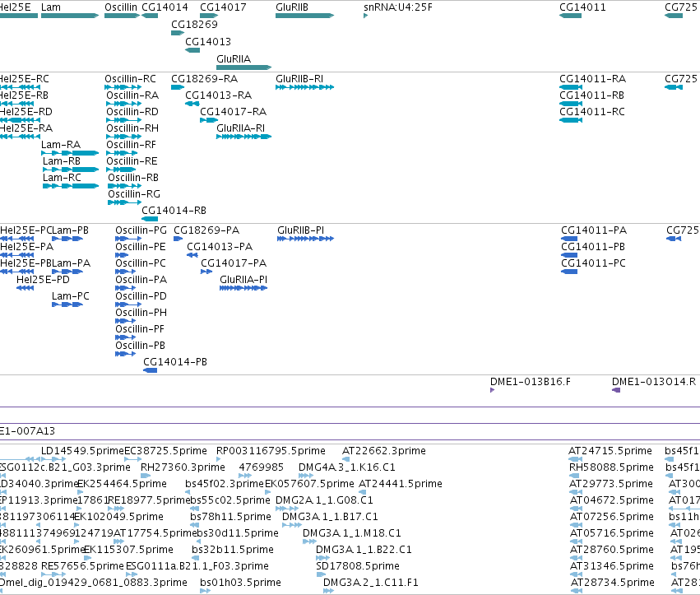Click the Oscillin-RD transcript label
The height and width of the screenshot is (595, 700).
132,112
